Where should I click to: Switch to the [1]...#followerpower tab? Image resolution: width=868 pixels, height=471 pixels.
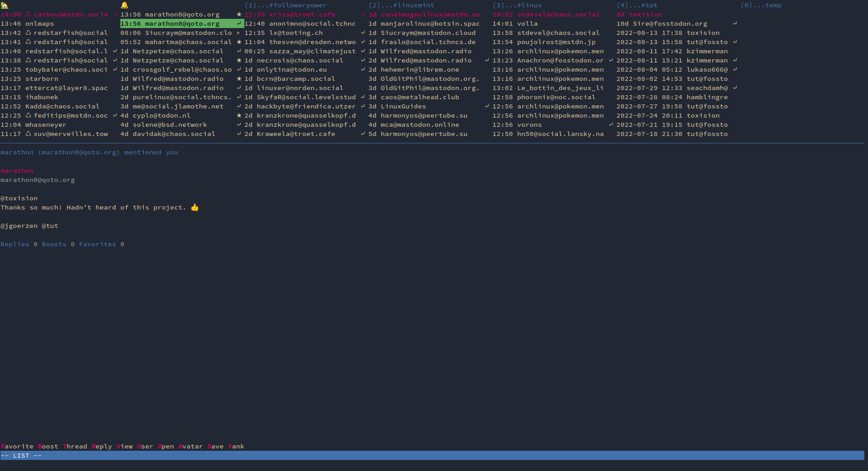point(286,5)
